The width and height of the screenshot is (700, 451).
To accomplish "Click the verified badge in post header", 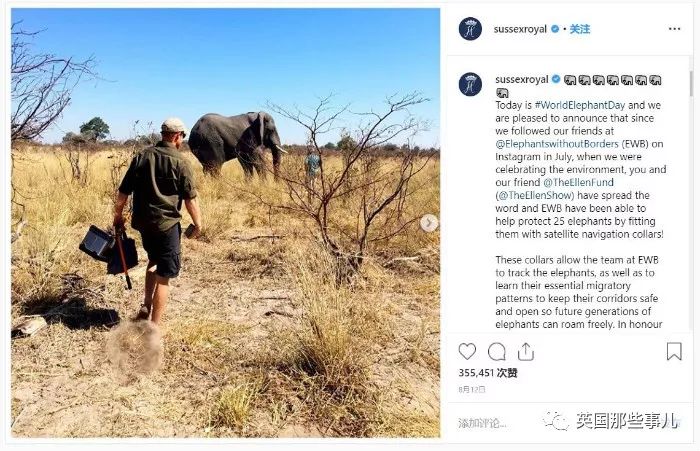I will (556, 29).
